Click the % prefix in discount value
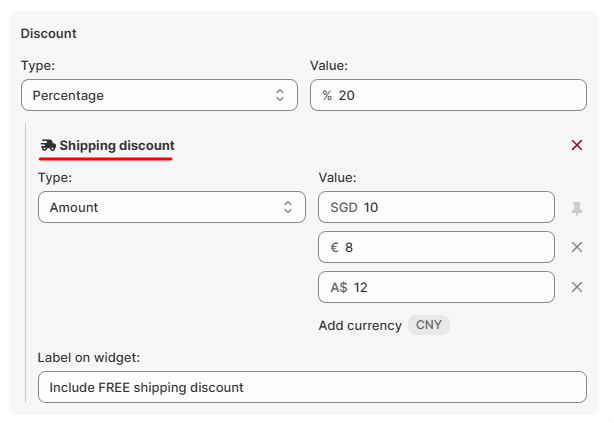The height and width of the screenshot is (423, 614). point(327,96)
